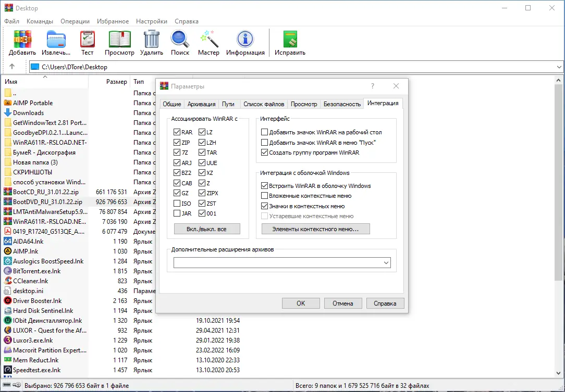
Task: Click the Вкл./выкл. все button
Action: pos(207,229)
